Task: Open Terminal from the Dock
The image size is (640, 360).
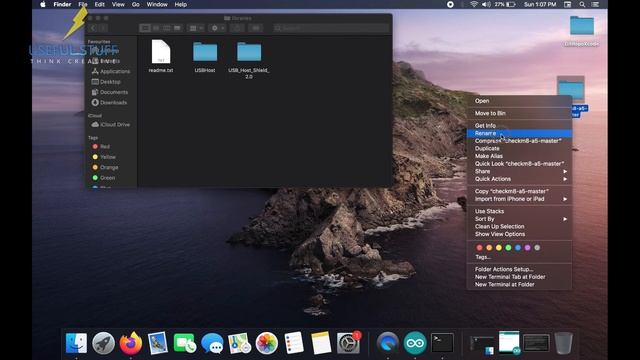Action: [442, 343]
